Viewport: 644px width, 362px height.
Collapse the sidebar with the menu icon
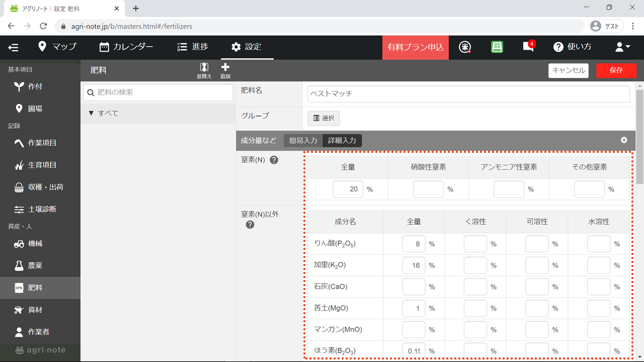click(x=14, y=47)
